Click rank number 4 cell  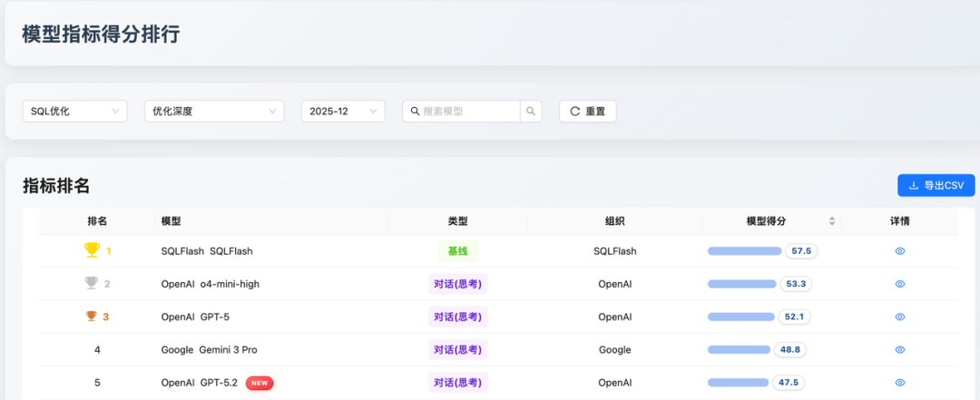tap(97, 349)
